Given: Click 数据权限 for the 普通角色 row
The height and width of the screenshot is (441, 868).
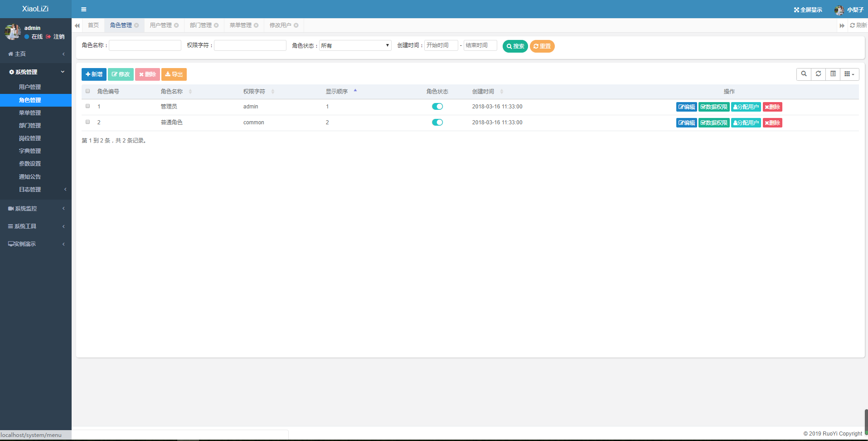Looking at the screenshot, I should click(714, 123).
